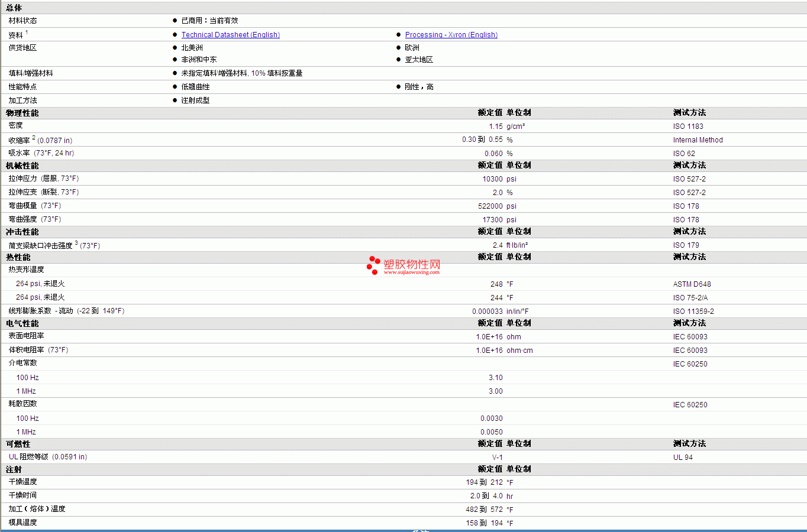807x532 pixels.
Task: Select the 弯曲模量 (73°F) label
Action: [35, 206]
